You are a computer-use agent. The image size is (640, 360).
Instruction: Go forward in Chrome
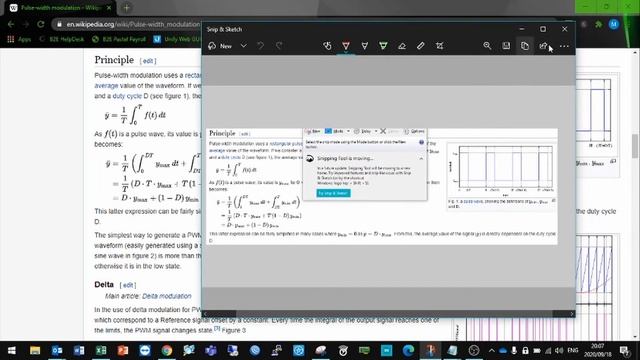coord(26,24)
